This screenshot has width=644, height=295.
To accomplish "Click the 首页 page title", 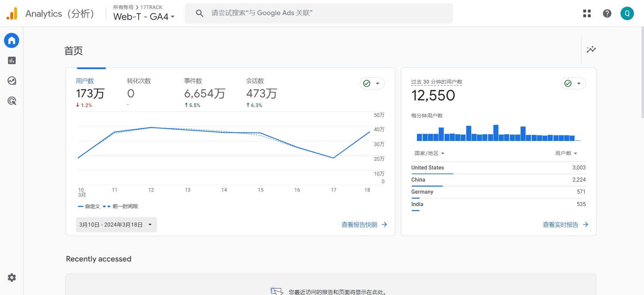I will click(73, 51).
